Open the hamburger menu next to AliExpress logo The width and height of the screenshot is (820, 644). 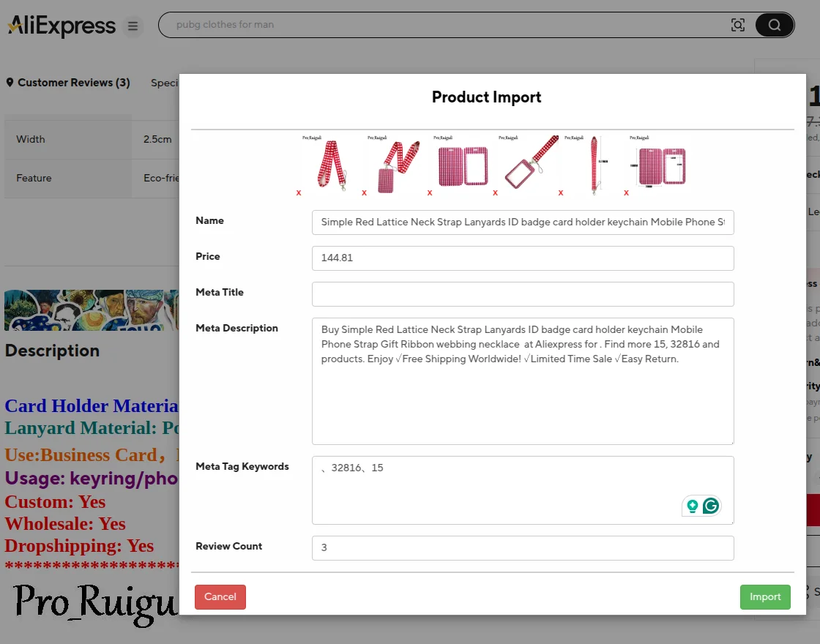click(x=133, y=26)
